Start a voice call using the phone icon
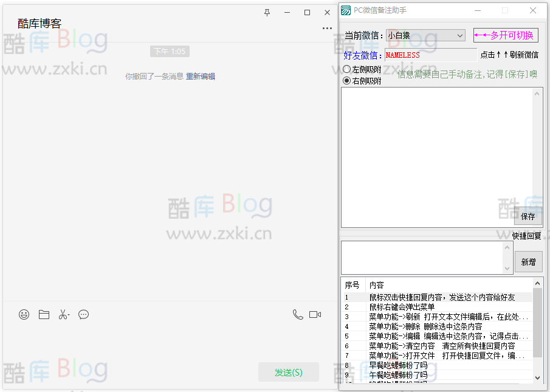 click(x=297, y=314)
